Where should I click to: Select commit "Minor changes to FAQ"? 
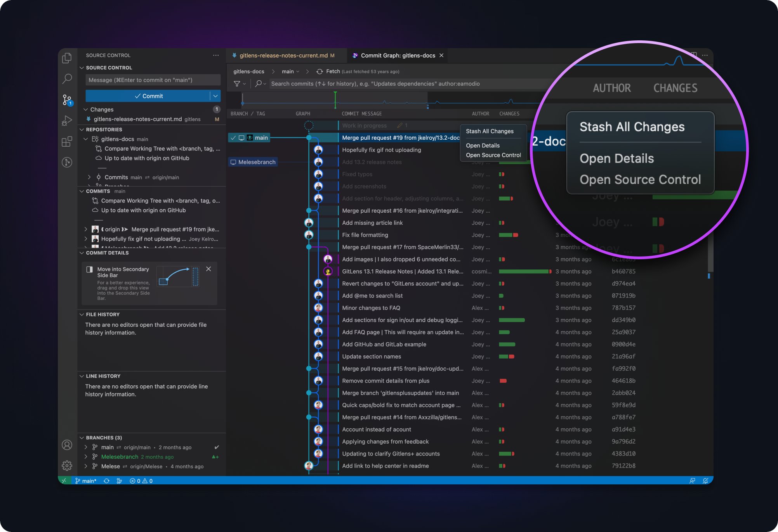(371, 308)
